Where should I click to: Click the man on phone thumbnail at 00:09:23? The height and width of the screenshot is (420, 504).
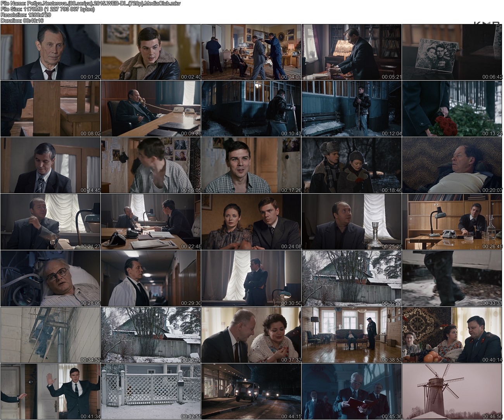click(x=151, y=108)
